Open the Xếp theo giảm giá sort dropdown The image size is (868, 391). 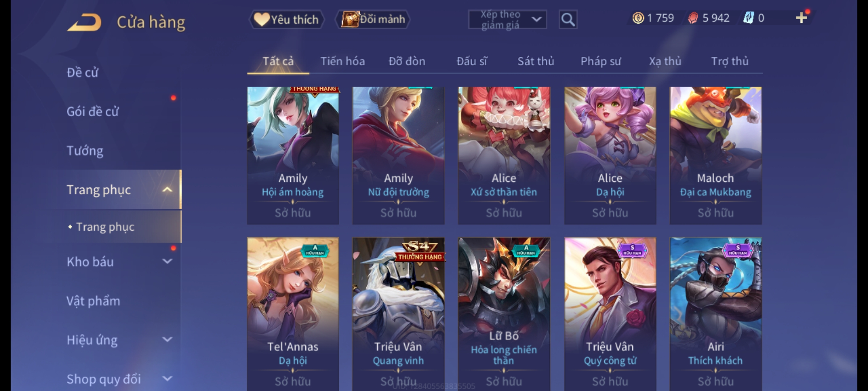pos(507,20)
